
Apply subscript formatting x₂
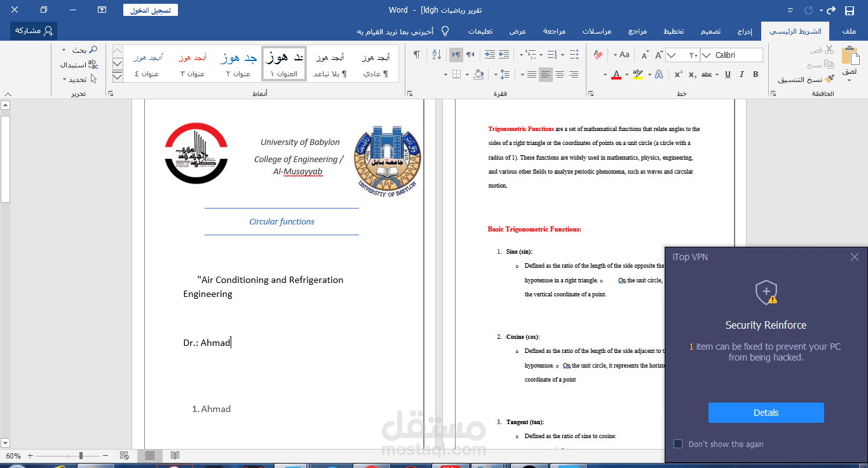coord(693,74)
